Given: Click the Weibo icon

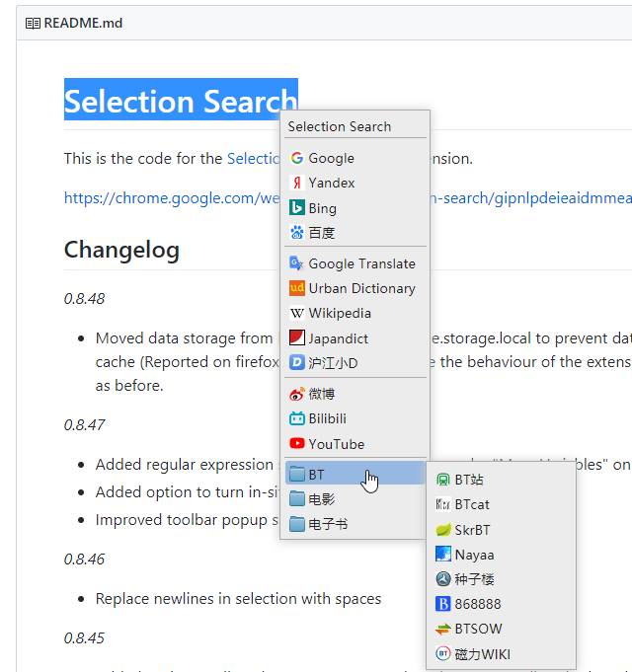Looking at the screenshot, I should click(296, 394).
